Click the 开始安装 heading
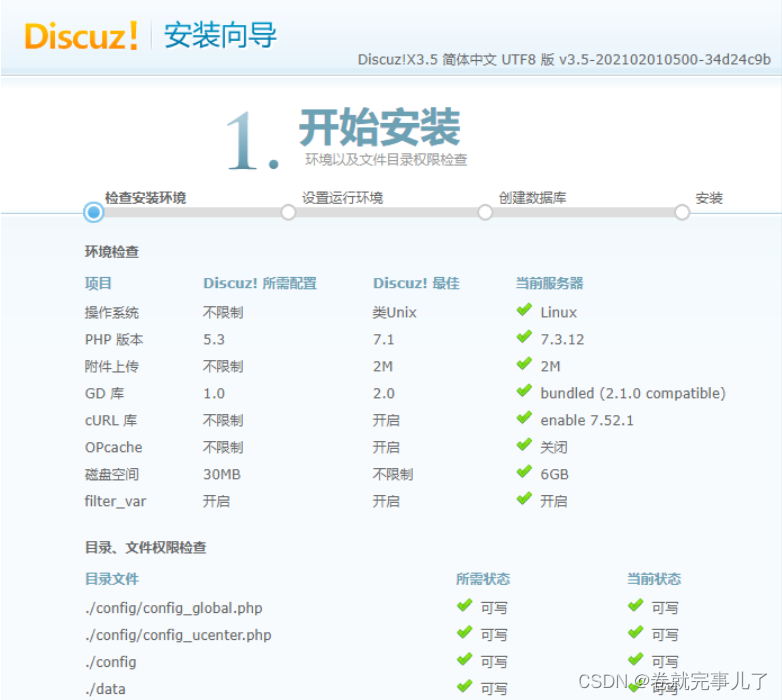The width and height of the screenshot is (782, 700). (379, 127)
